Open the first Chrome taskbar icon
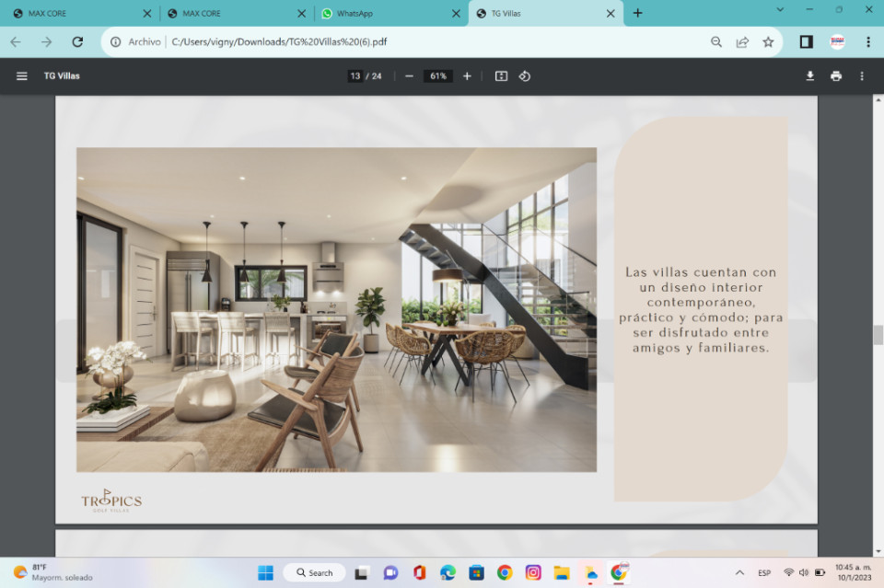Viewport: 884px width, 588px height. (x=505, y=572)
